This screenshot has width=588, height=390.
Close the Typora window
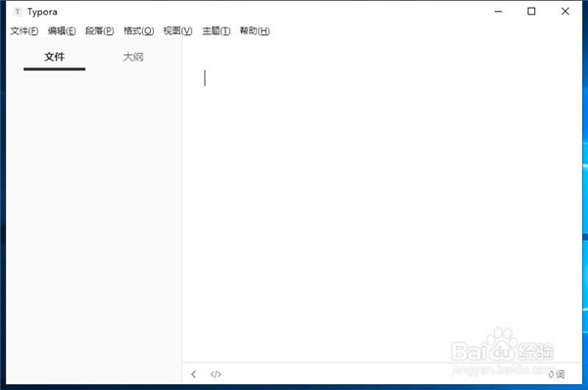click(565, 12)
